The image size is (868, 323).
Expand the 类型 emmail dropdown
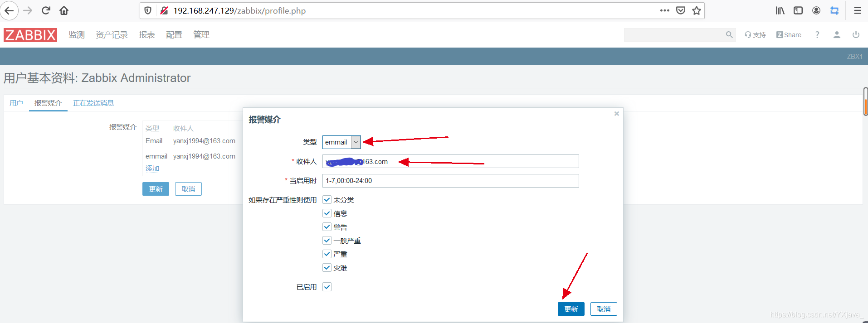341,142
